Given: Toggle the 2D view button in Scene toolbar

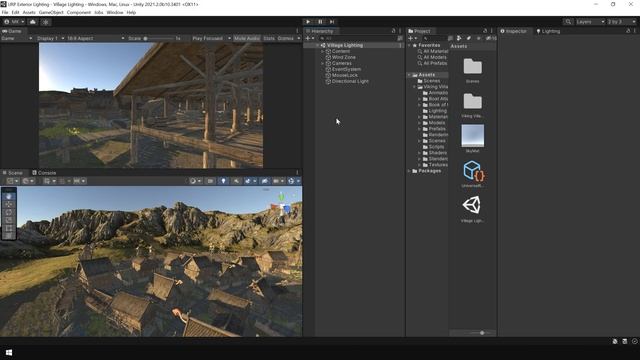Looking at the screenshot, I should (x=210, y=181).
